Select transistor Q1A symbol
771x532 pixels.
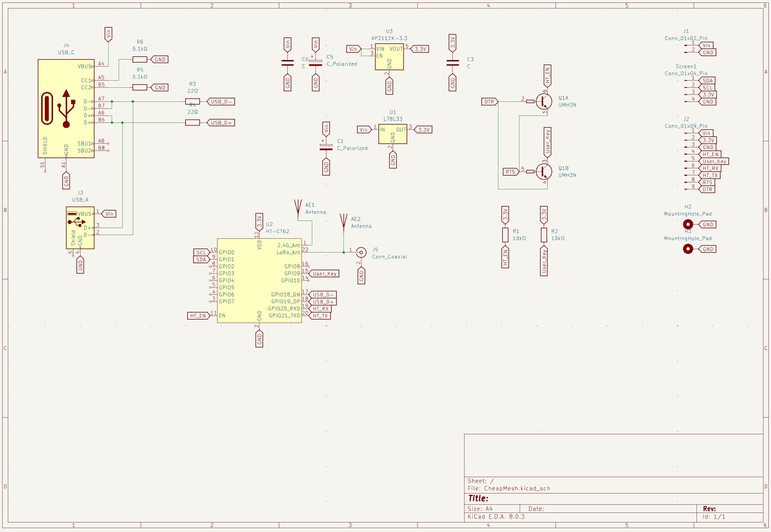[544, 101]
